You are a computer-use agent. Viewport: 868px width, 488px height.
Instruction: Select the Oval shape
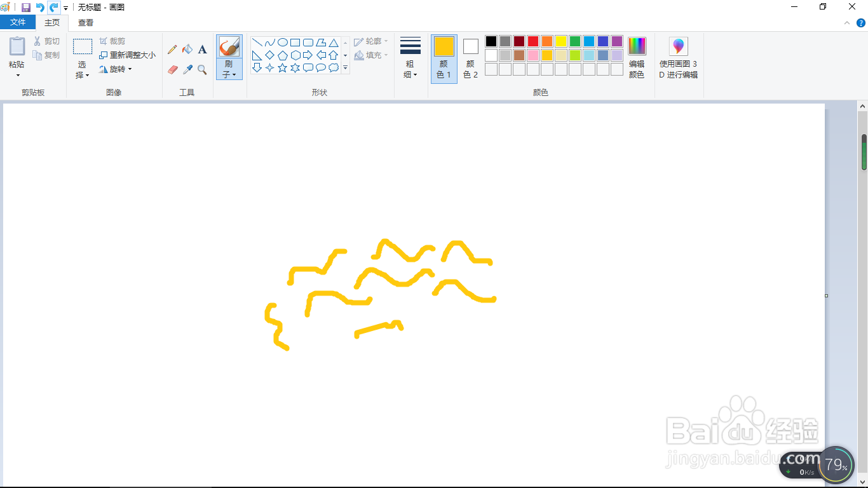point(283,43)
